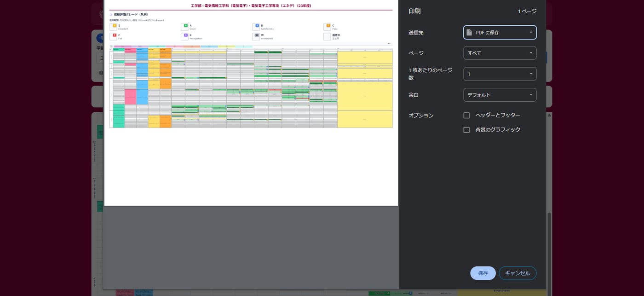Click the 成績評価グレード（凡例） heading text

[x=131, y=14]
